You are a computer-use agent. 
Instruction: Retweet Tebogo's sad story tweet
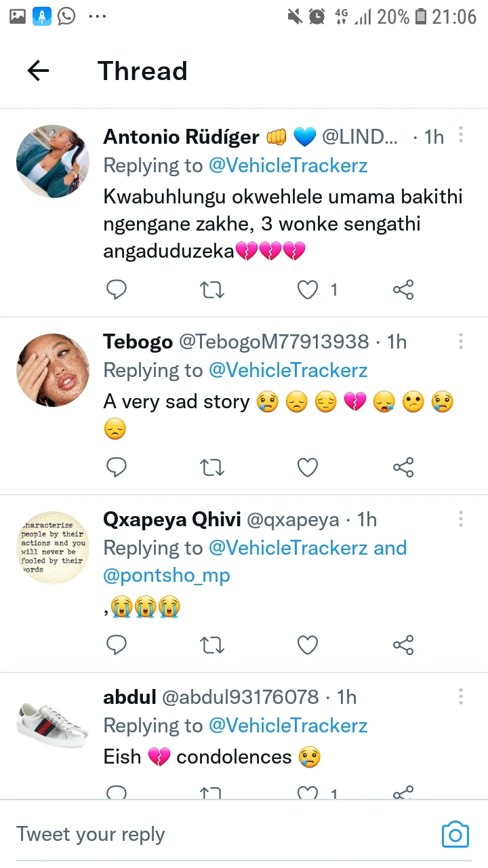(x=212, y=468)
